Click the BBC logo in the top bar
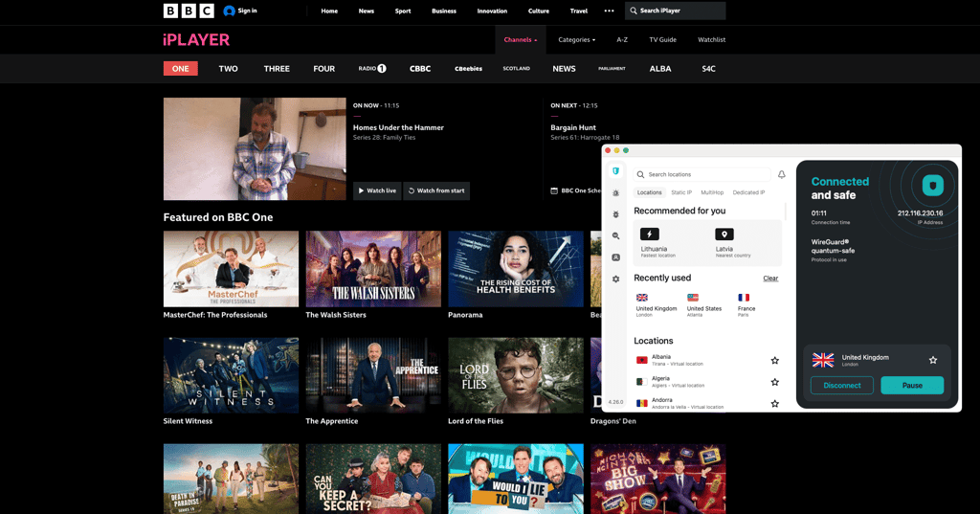Image resolution: width=980 pixels, height=514 pixels. (x=189, y=11)
